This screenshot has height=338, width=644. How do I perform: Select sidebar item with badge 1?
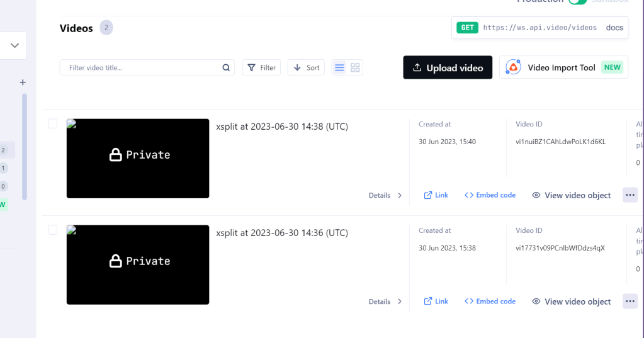3,168
